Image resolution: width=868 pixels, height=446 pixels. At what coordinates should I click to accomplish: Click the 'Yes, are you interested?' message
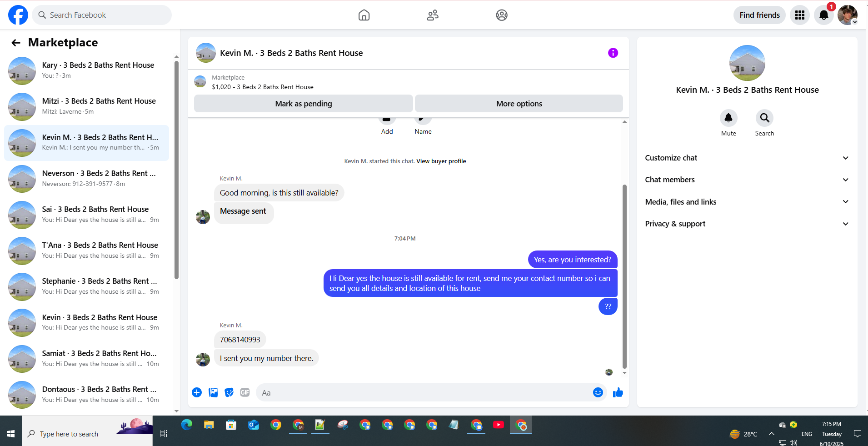click(x=573, y=260)
